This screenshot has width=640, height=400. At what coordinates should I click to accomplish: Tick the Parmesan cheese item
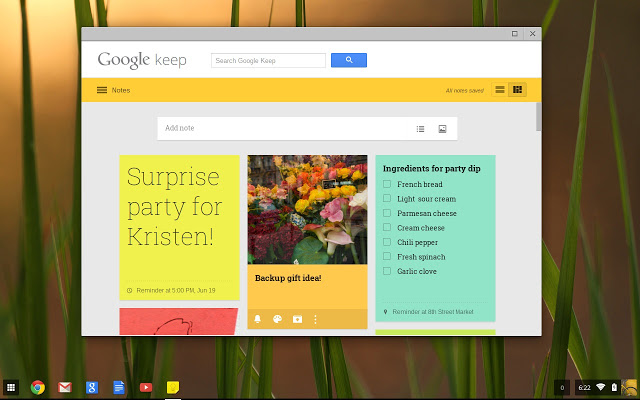387,214
